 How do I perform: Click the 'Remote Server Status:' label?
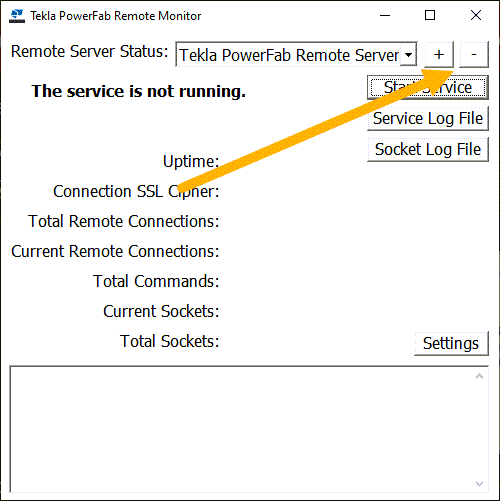90,52
